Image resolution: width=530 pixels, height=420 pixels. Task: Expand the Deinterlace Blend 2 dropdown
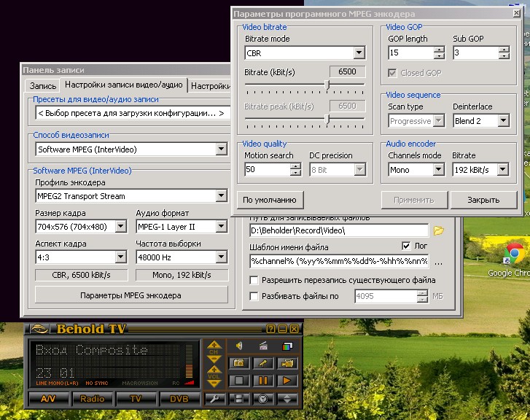tap(502, 121)
